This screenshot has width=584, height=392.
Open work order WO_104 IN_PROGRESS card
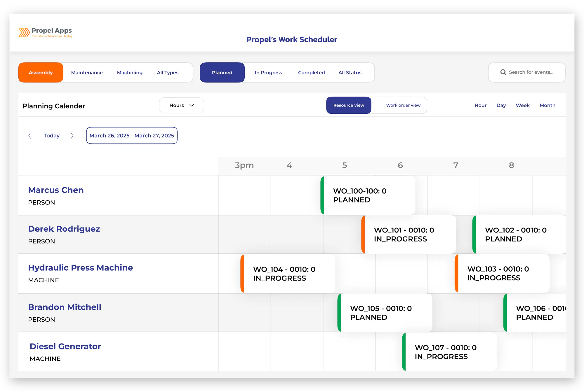tap(288, 273)
